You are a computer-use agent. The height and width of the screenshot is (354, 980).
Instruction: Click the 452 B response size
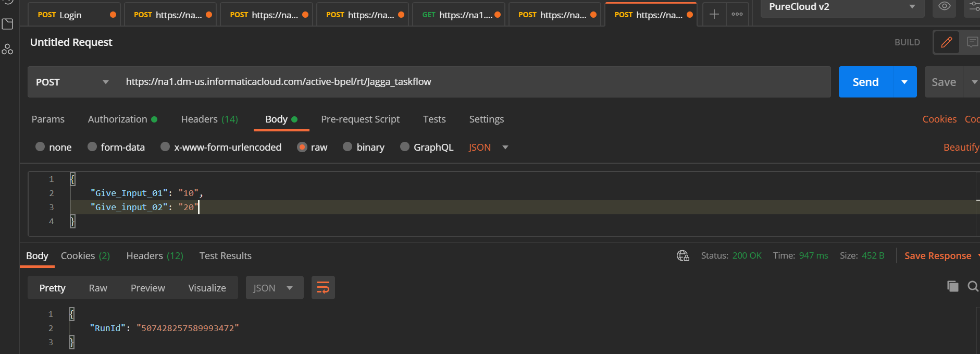point(873,255)
